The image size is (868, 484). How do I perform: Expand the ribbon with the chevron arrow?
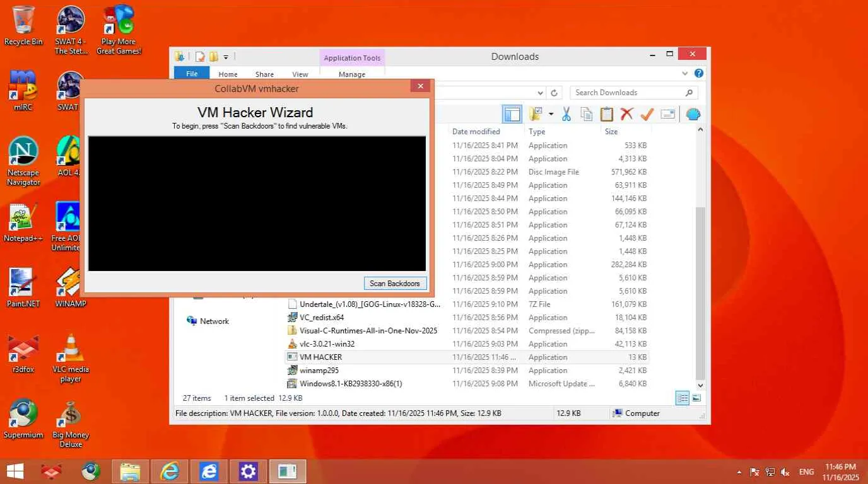pyautogui.click(x=686, y=74)
